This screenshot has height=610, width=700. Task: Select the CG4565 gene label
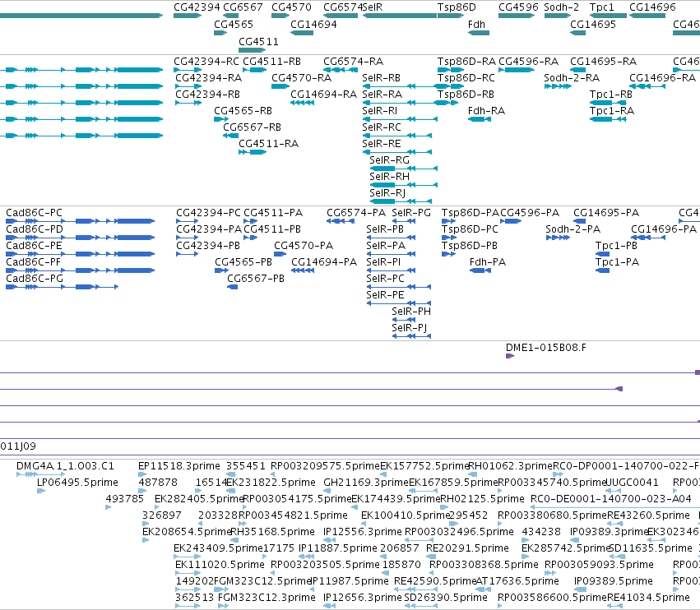coord(234,24)
